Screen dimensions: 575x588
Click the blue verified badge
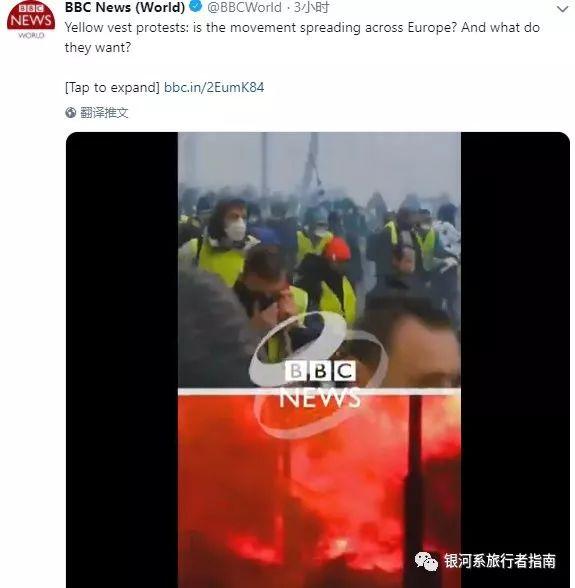[195, 6]
